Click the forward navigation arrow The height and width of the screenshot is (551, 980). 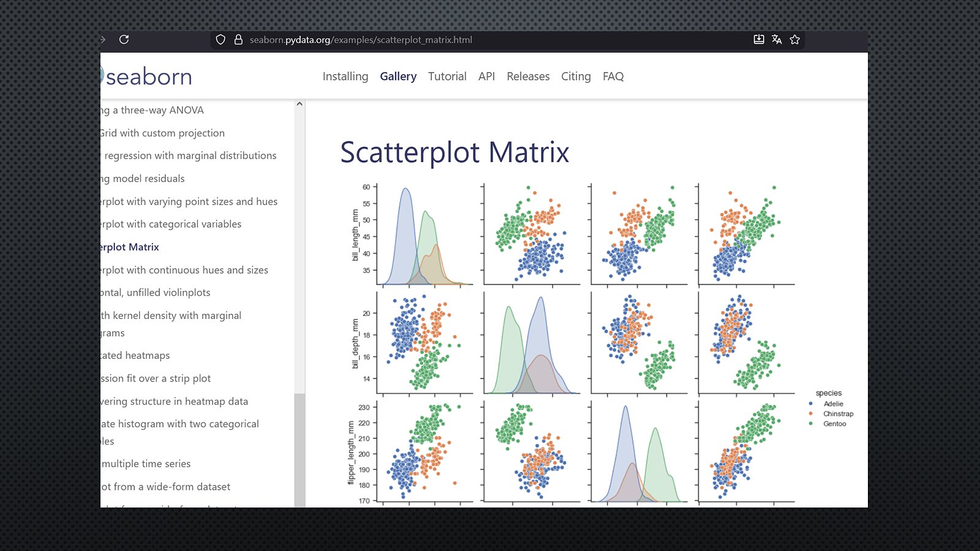point(103,40)
